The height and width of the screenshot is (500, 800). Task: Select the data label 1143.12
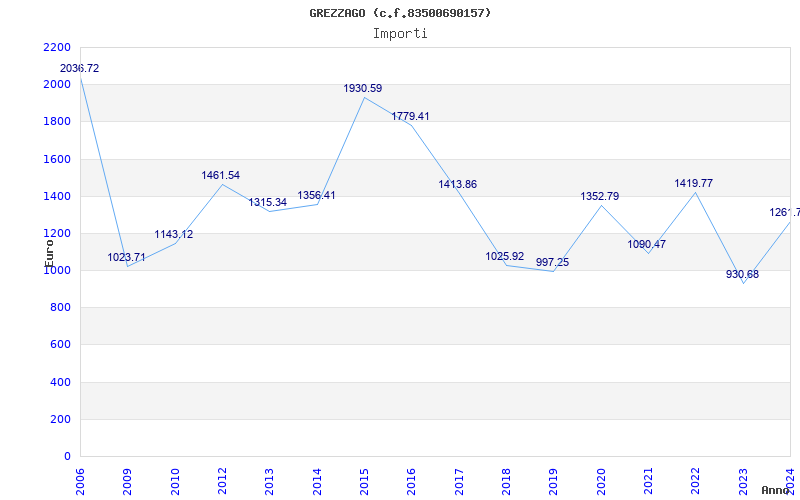[173, 235]
